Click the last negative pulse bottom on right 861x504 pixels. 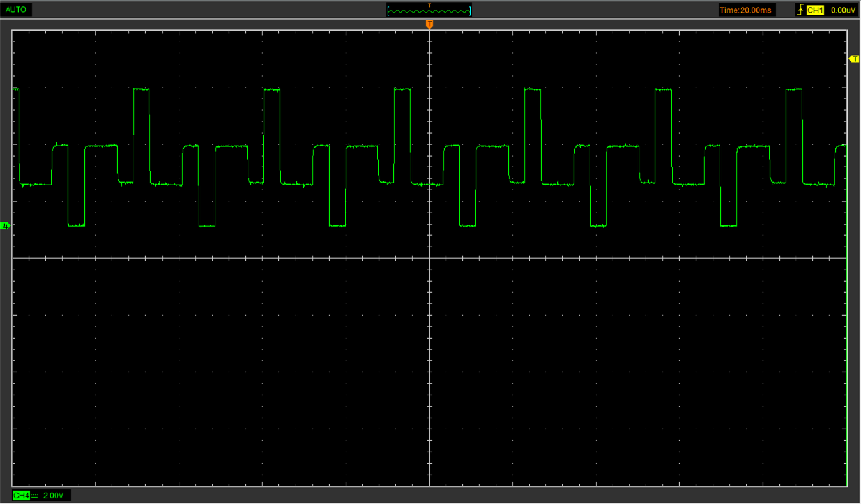728,225
